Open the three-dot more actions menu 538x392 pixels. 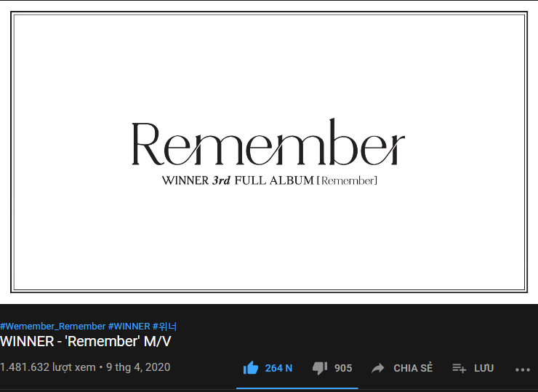pyautogui.click(x=523, y=369)
